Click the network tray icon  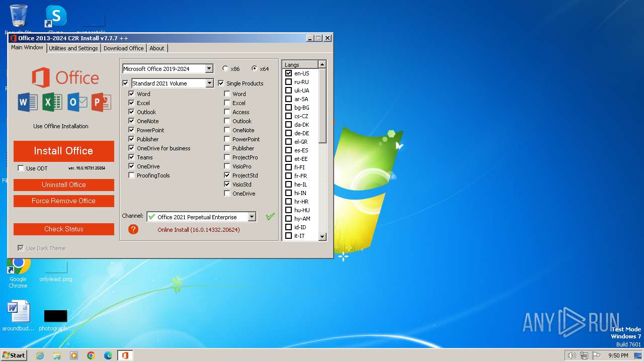click(584, 355)
